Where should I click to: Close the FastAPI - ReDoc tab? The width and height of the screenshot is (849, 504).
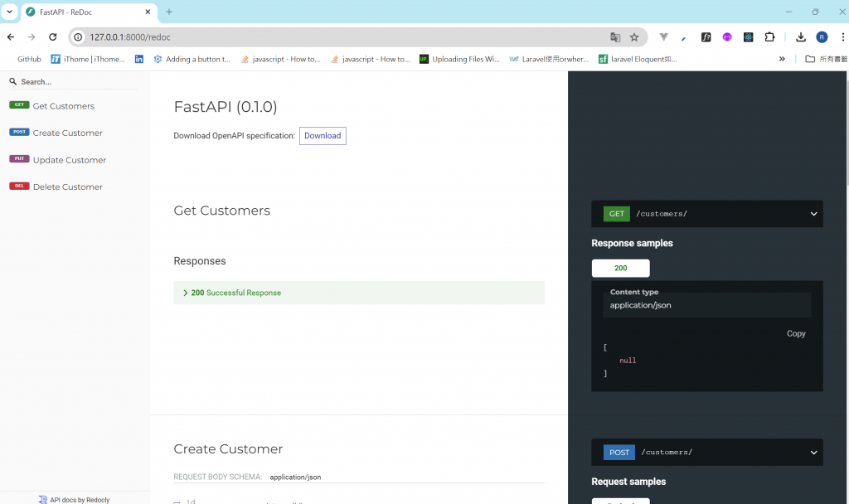click(148, 12)
